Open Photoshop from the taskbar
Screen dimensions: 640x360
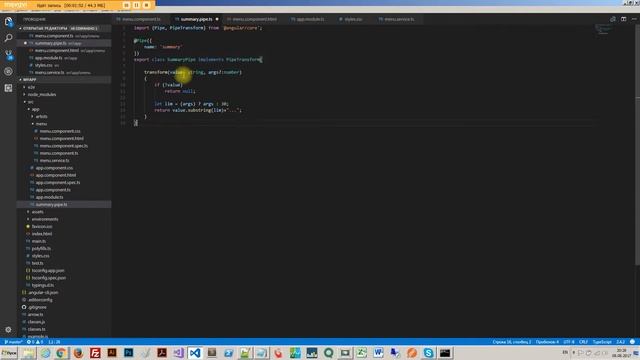tap(129, 353)
